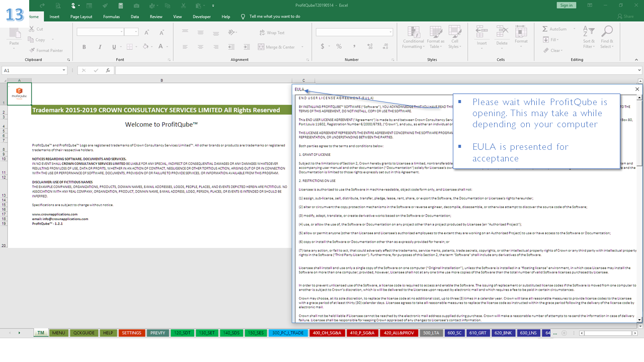Click the Font Color letter A

tap(161, 47)
